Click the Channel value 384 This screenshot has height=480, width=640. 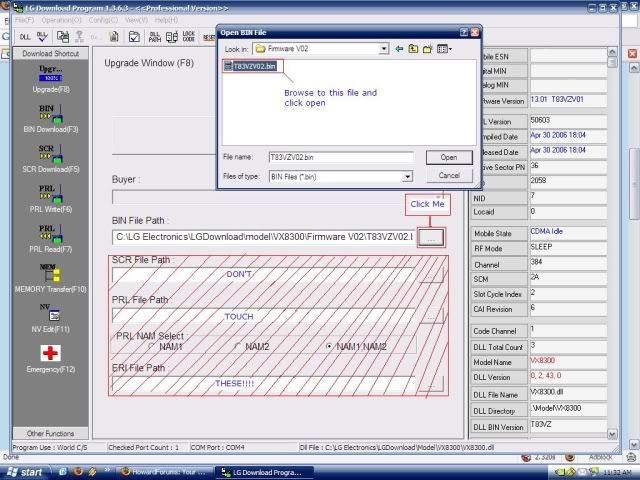tap(536, 262)
